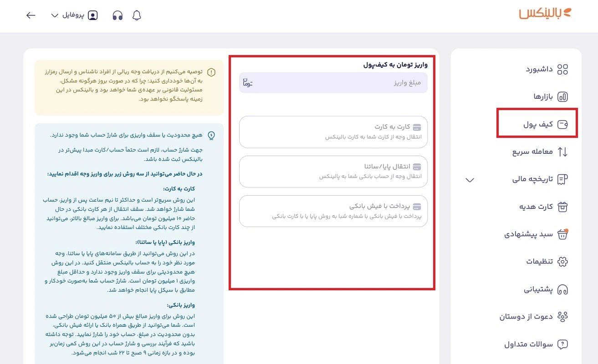
Task: Click the gift card icon
Action: tap(563, 207)
